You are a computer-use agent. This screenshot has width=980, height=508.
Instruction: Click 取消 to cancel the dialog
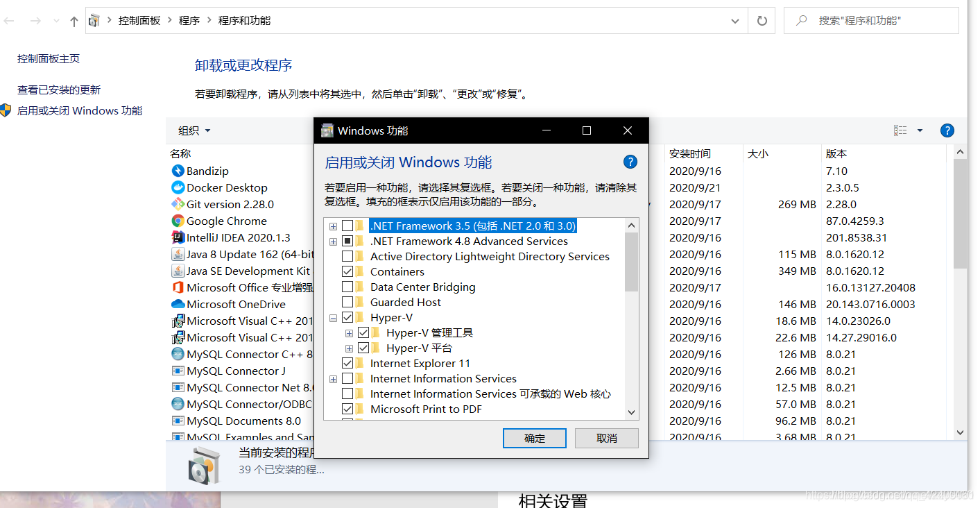click(x=607, y=439)
